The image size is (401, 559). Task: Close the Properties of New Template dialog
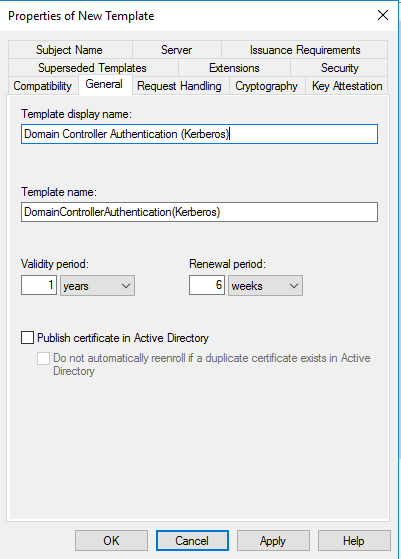(x=383, y=15)
